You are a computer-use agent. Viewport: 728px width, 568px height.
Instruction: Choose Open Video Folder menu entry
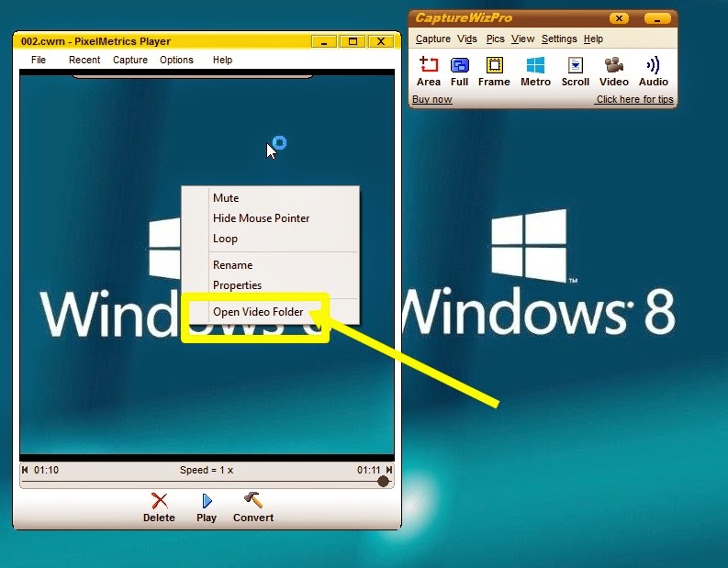click(270, 312)
